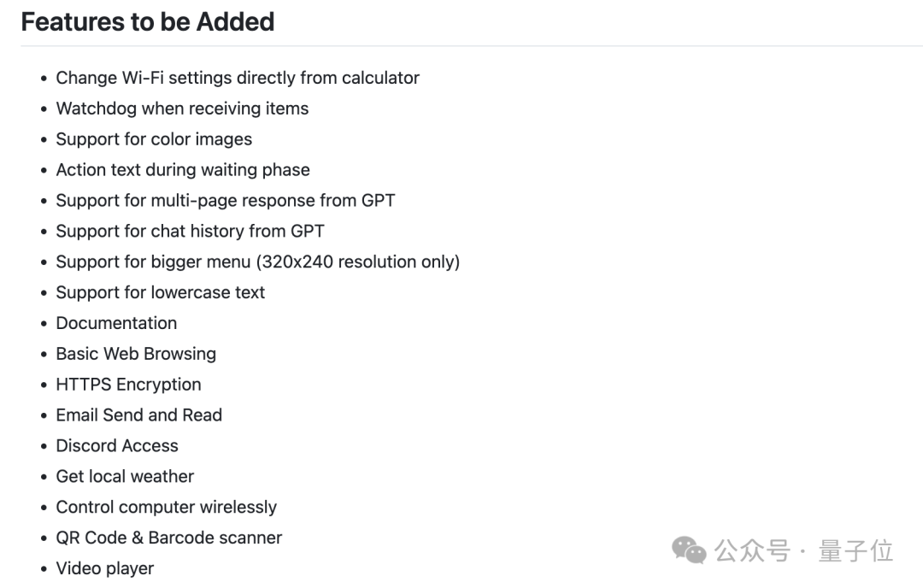Viewport: 923px width, 588px height.
Task: Click the "Support for lowercase text" entry
Action: pos(161,293)
